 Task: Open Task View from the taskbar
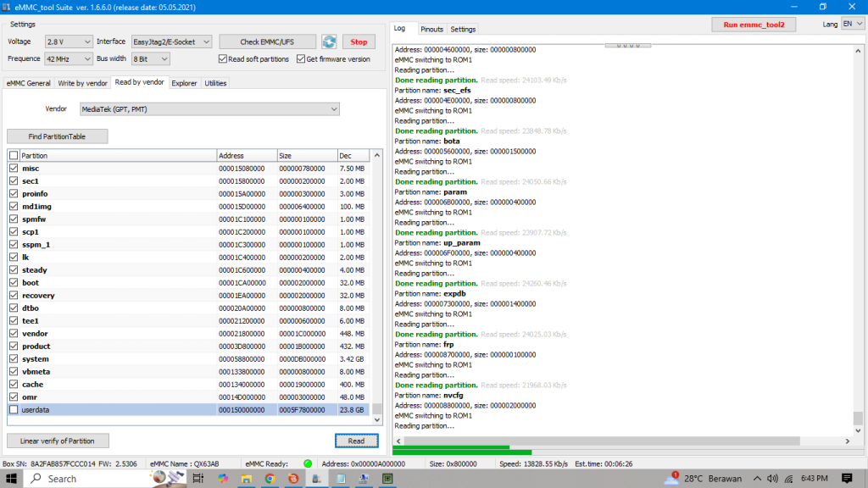tap(199, 478)
